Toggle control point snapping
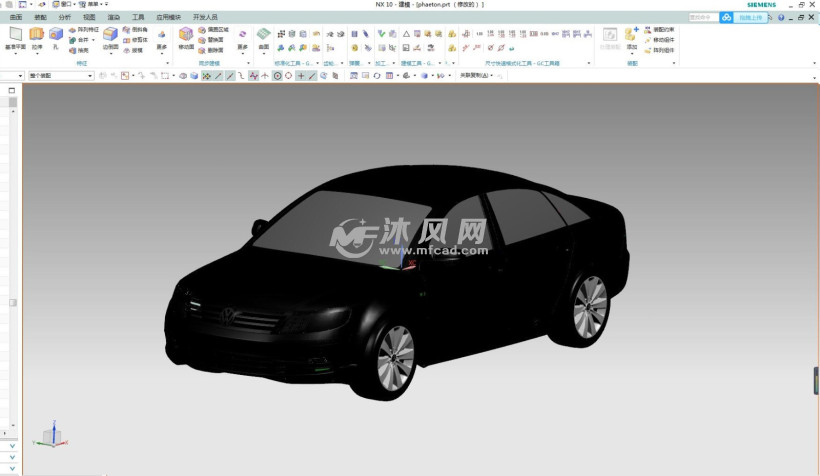820x476 pixels. [241, 76]
